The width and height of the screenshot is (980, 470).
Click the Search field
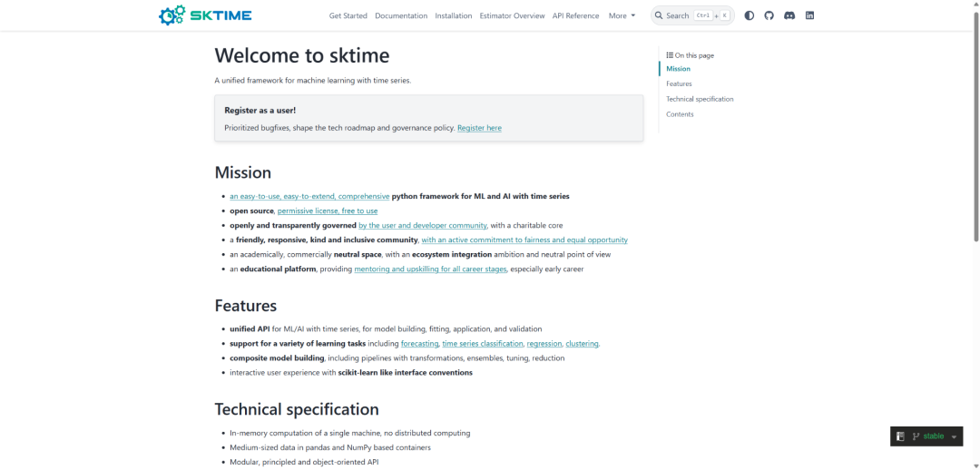(691, 15)
